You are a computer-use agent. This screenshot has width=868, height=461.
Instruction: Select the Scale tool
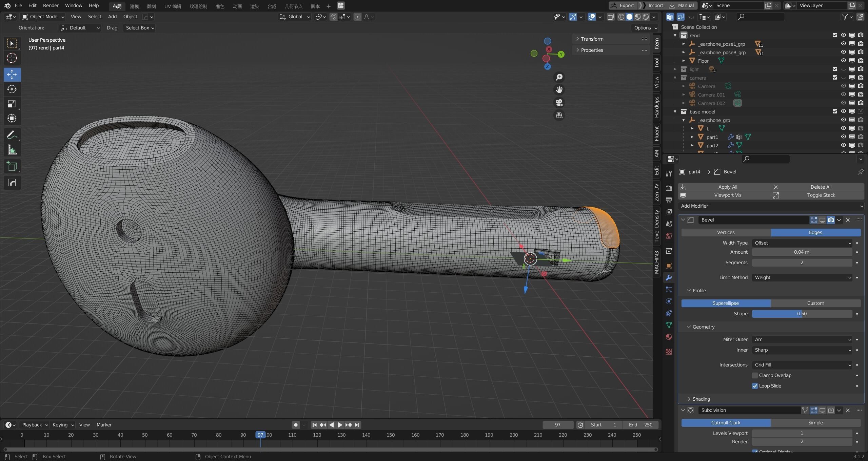click(x=12, y=104)
